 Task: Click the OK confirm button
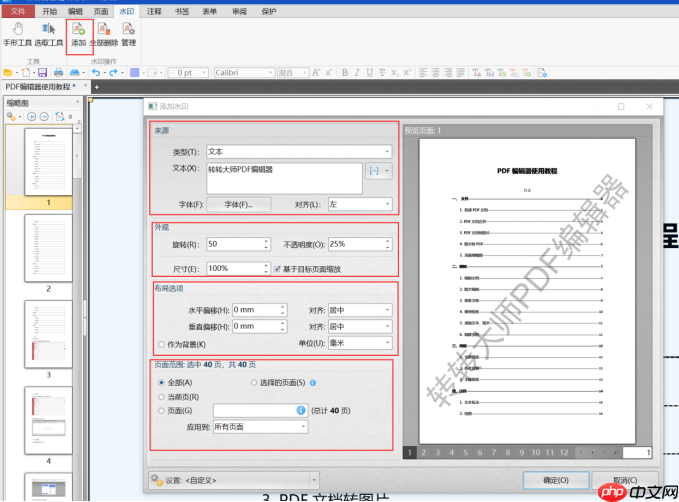pos(556,480)
